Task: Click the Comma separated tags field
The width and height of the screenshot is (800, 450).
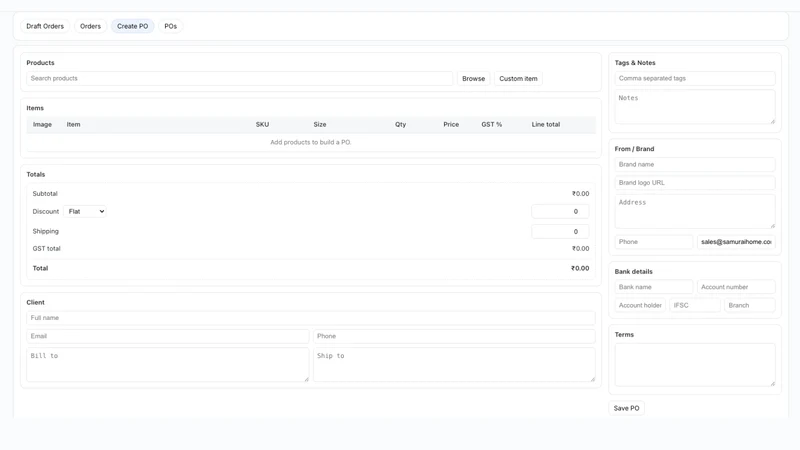Action: (695, 79)
